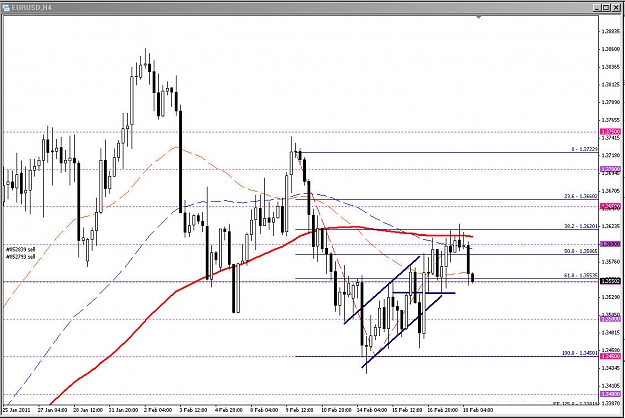Click the 1.36705 price scale value
The height and width of the screenshot is (418, 625).
point(611,191)
